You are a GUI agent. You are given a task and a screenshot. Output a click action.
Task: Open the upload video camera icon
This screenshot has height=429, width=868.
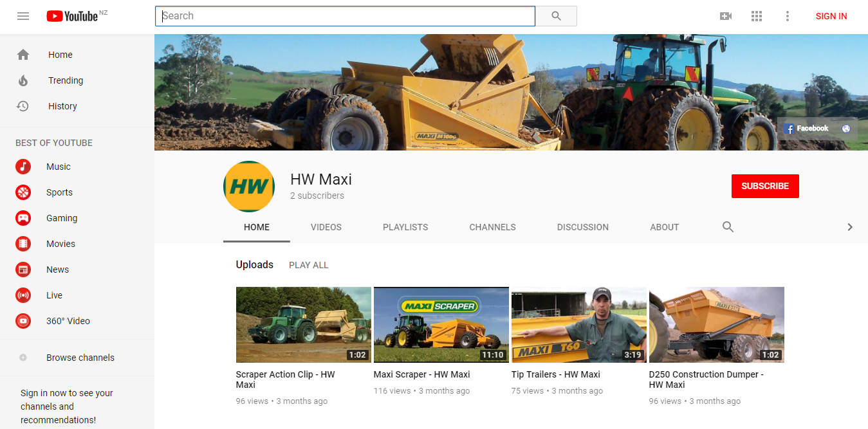click(x=726, y=16)
